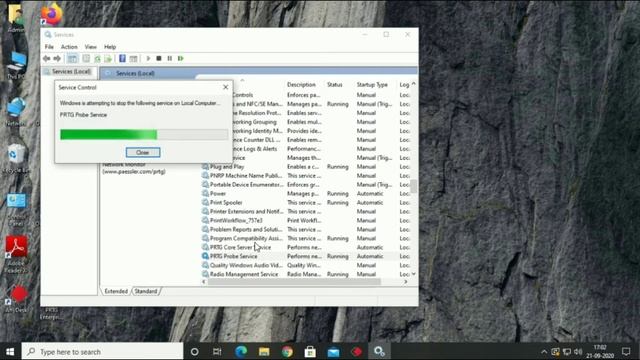This screenshot has height=360, width=640.
Task: Sort by the Startup Type column header
Action: pyautogui.click(x=372, y=85)
